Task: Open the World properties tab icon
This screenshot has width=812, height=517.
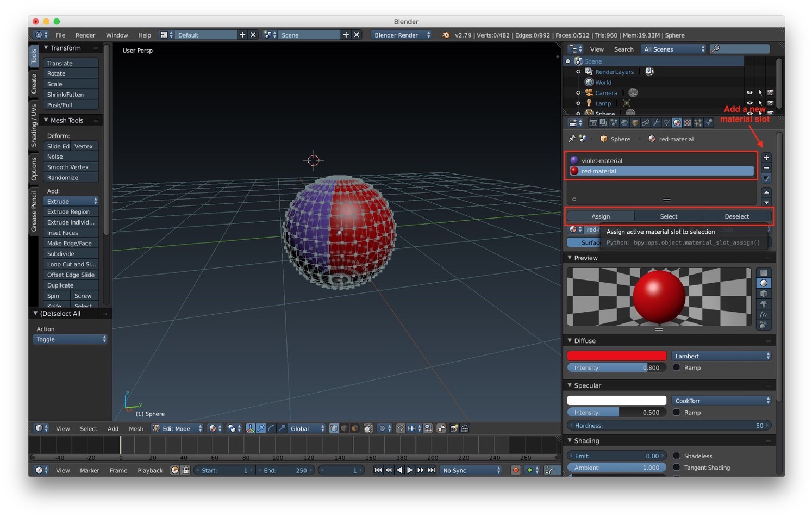Action: [624, 123]
